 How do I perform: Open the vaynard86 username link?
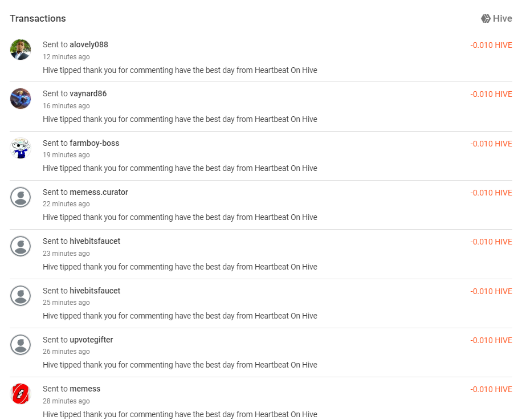pos(88,93)
